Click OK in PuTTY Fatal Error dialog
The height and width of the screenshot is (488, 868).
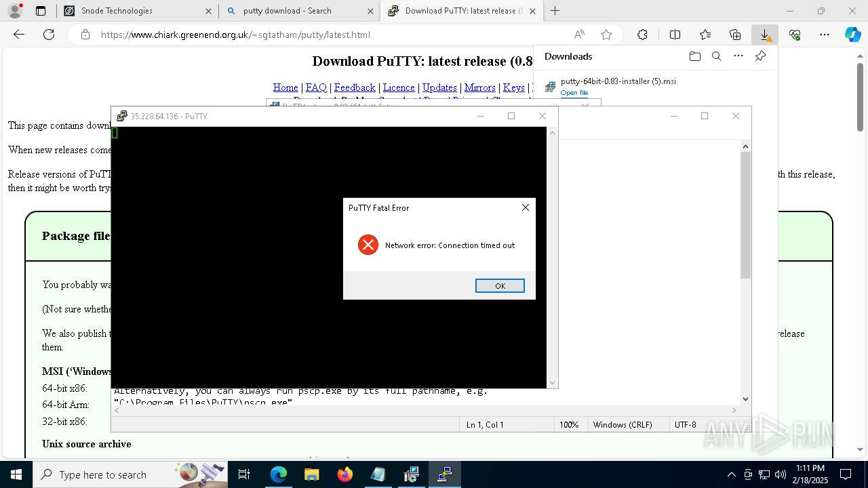tap(500, 285)
